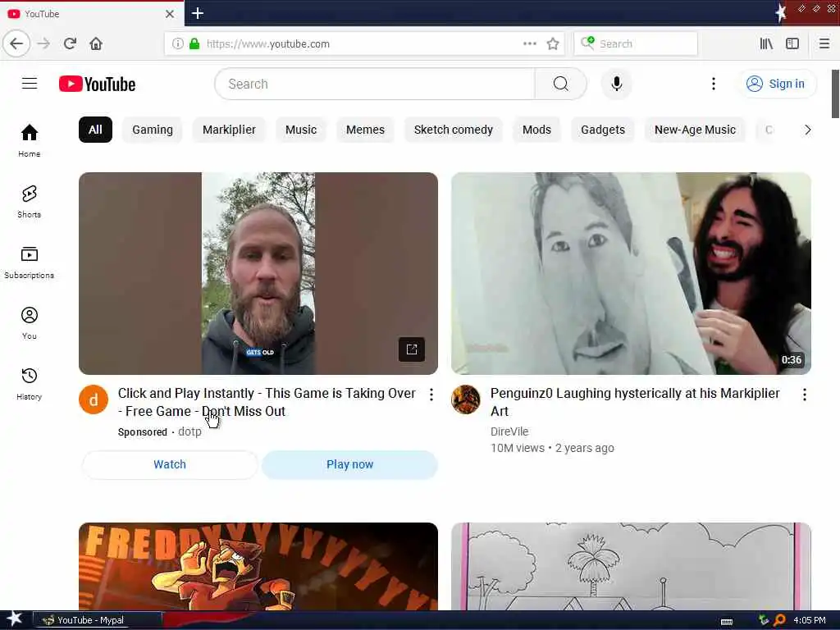Open History in the sidebar
Screen dimensions: 840x630
coord(30,384)
